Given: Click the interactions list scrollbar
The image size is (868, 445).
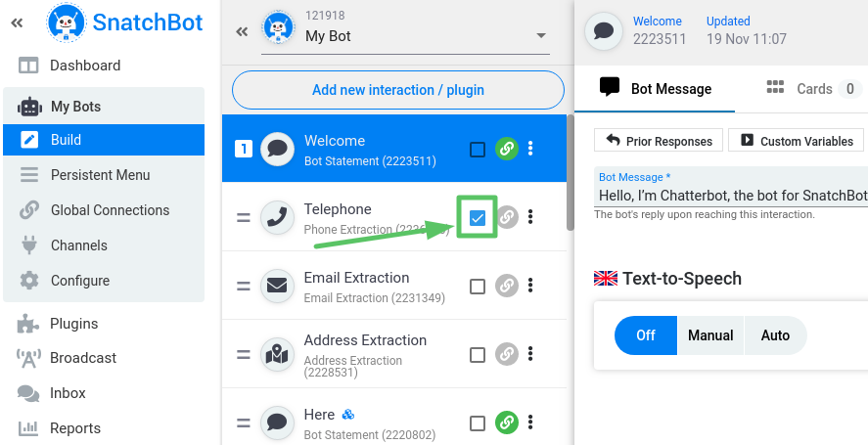Looking at the screenshot, I should [571, 173].
